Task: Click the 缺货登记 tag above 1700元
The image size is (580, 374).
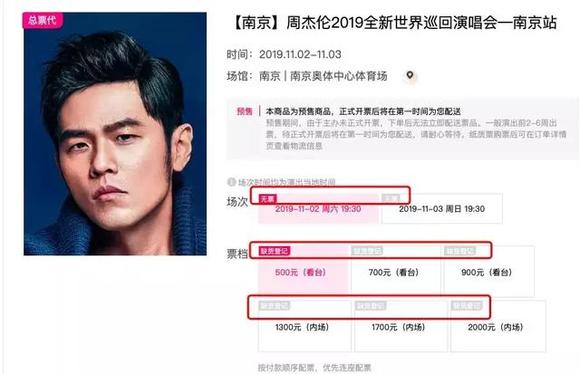Action: pyautogui.click(x=371, y=306)
